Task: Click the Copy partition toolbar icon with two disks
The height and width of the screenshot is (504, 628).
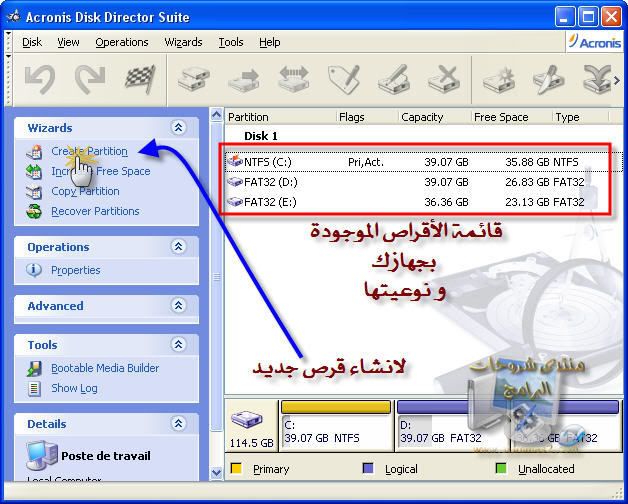Action: coord(194,79)
